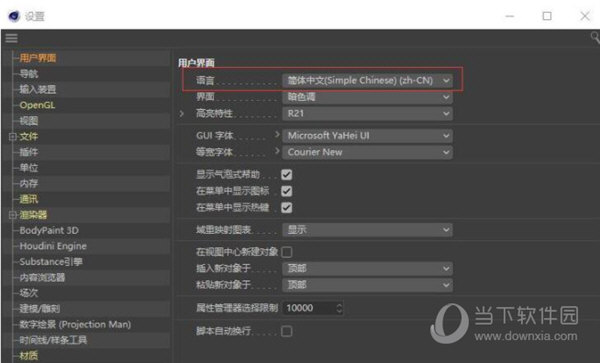Select 场次 in the category tree
Screen dimensions: 600x363
coord(29,293)
